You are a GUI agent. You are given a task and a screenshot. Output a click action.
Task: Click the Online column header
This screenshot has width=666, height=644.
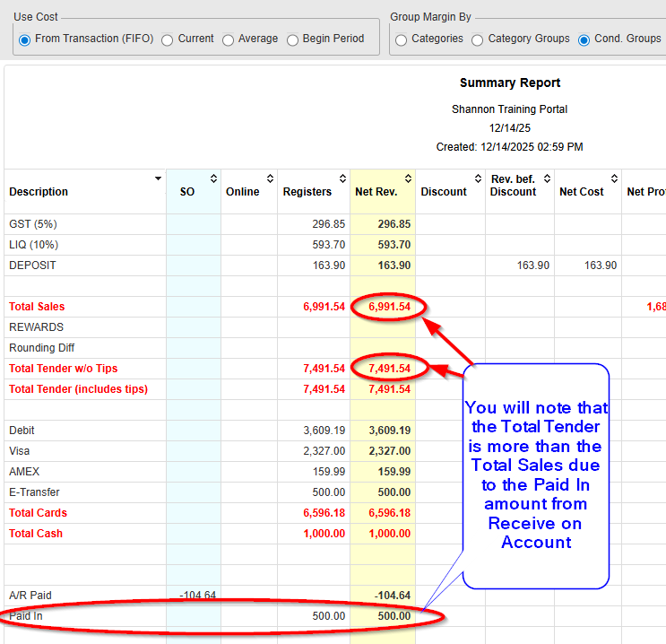pyautogui.click(x=243, y=192)
